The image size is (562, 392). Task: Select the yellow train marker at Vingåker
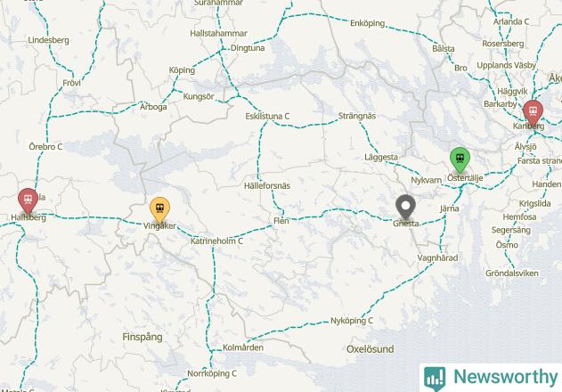pyautogui.click(x=159, y=208)
